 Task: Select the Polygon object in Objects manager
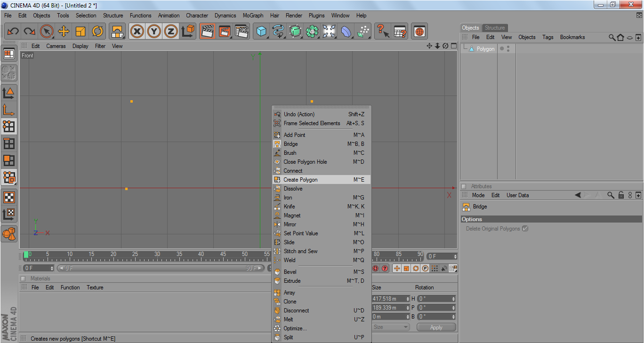tap(485, 49)
